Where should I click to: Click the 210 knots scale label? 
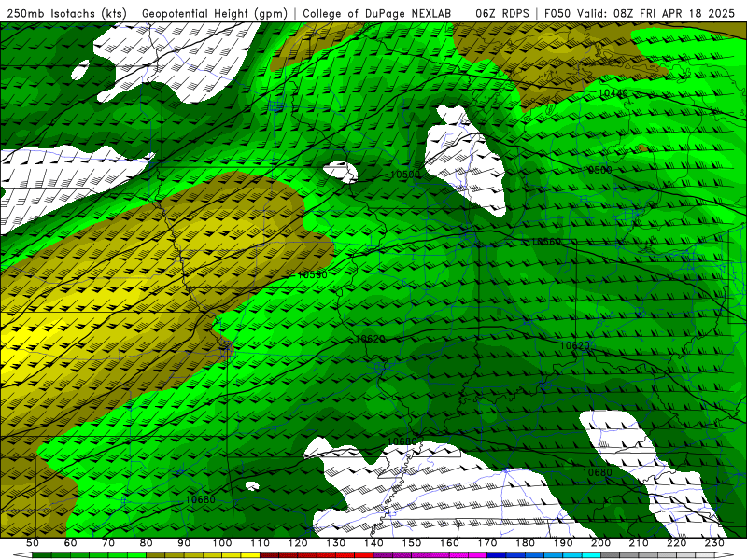[639, 543]
